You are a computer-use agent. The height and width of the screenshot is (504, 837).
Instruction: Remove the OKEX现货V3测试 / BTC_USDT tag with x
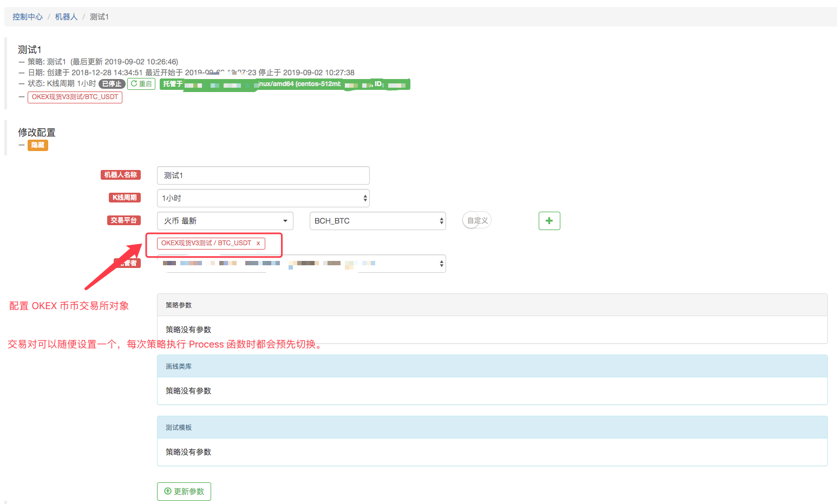pos(258,244)
